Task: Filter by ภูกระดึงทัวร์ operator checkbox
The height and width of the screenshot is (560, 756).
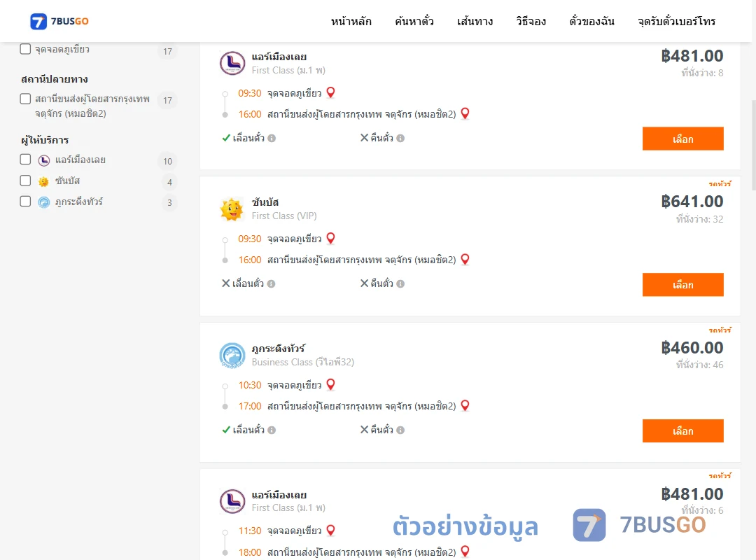Action: point(26,202)
